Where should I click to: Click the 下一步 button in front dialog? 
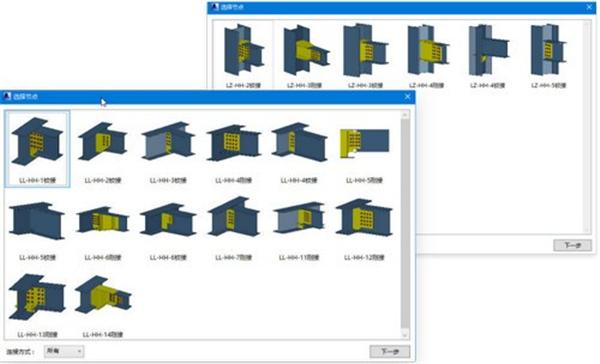click(390, 351)
